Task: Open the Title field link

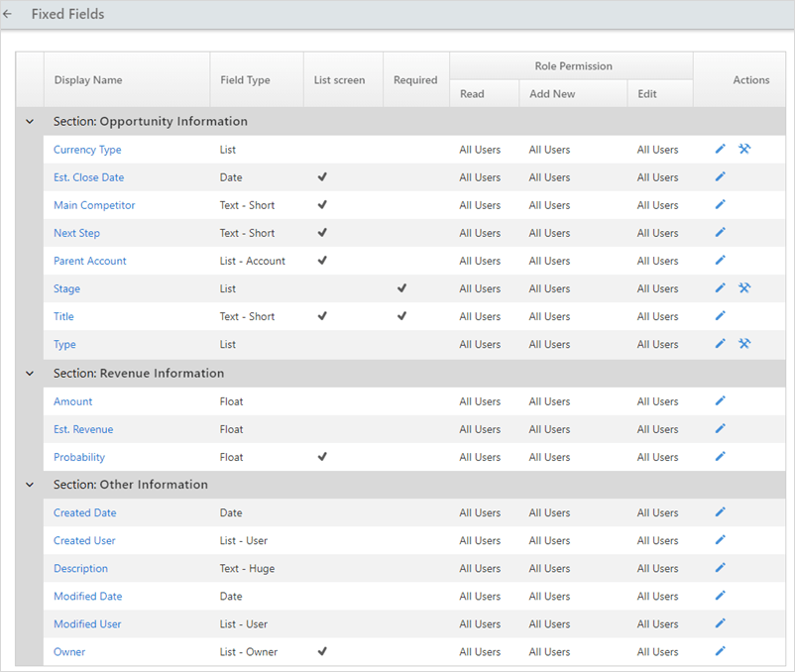Action: coord(63,317)
